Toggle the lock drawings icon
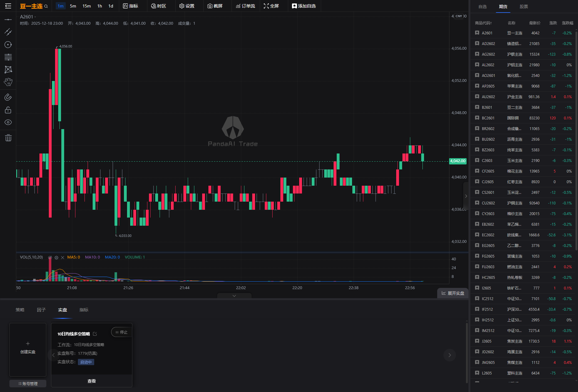 (x=8, y=110)
